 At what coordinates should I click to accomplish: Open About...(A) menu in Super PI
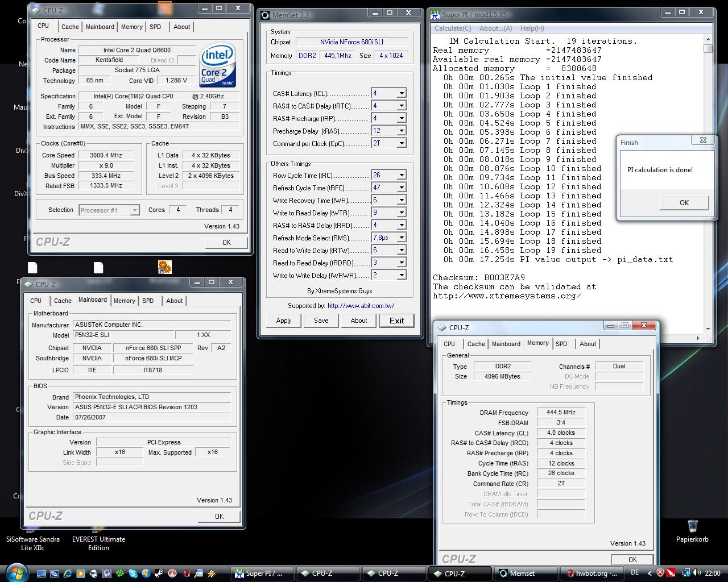495,28
